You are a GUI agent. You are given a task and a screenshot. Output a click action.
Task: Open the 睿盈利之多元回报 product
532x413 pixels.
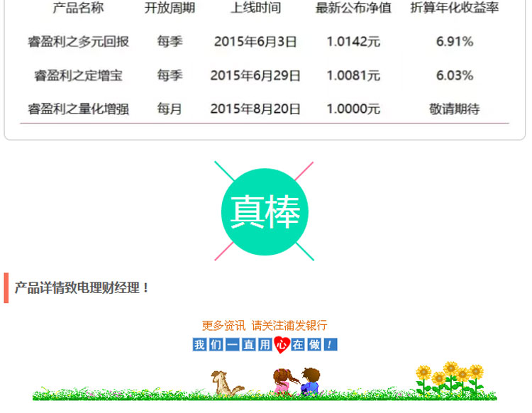(x=78, y=42)
